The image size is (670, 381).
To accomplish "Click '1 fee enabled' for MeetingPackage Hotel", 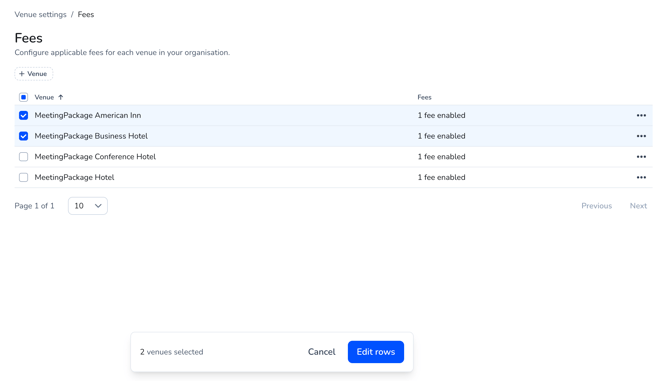I will pyautogui.click(x=441, y=177).
